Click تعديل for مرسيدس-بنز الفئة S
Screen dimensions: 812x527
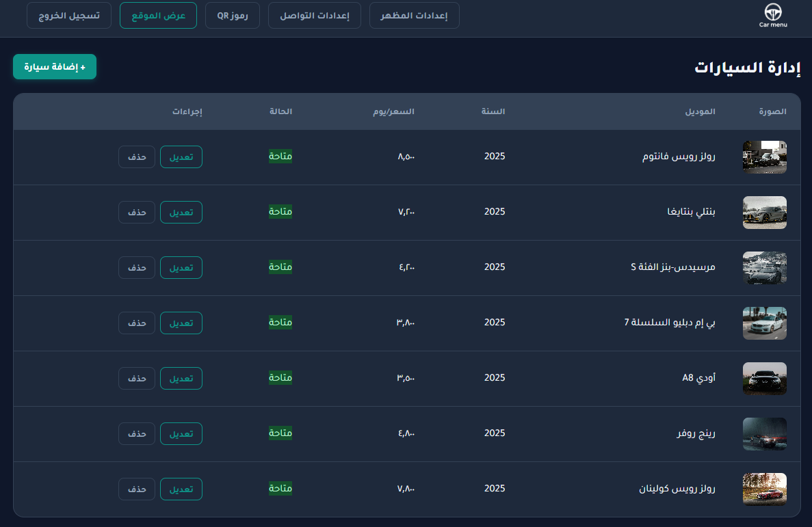[181, 267]
